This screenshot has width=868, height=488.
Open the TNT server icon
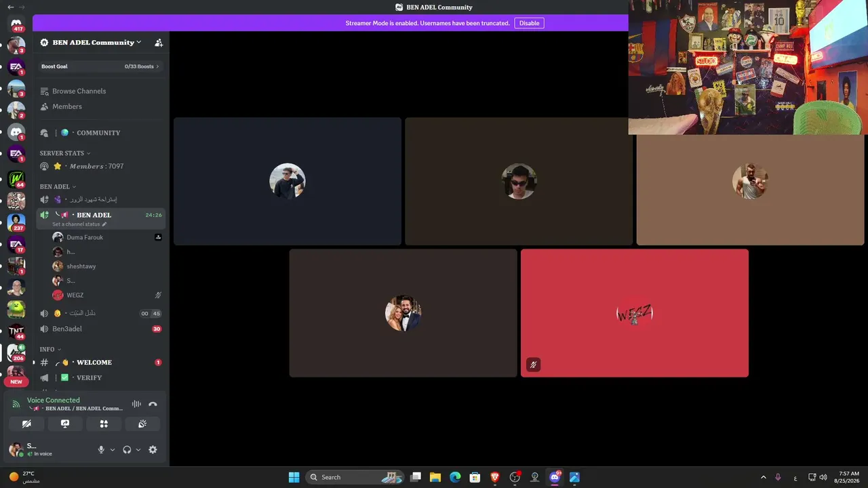(16, 331)
